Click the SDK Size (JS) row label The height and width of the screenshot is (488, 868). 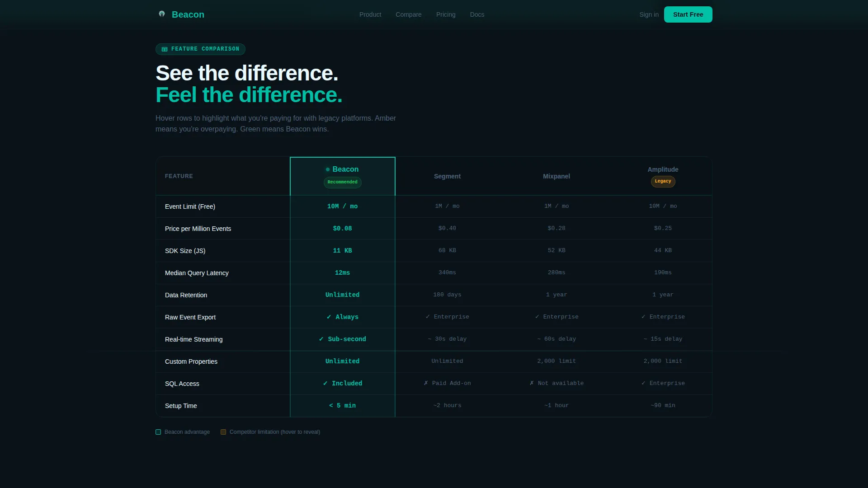pos(185,251)
